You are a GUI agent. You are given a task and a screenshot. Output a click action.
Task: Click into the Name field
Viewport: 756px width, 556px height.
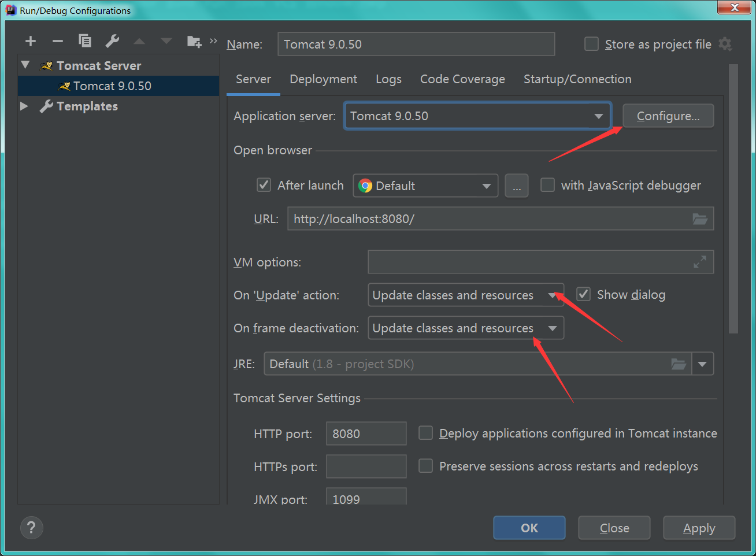pyautogui.click(x=416, y=44)
